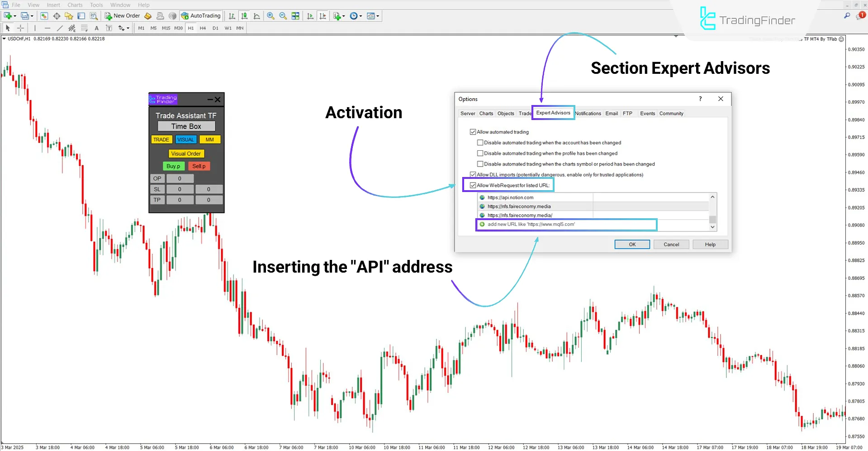Image resolution: width=868 pixels, height=451 pixels.
Task: Open the Tools menu
Action: coord(96,5)
